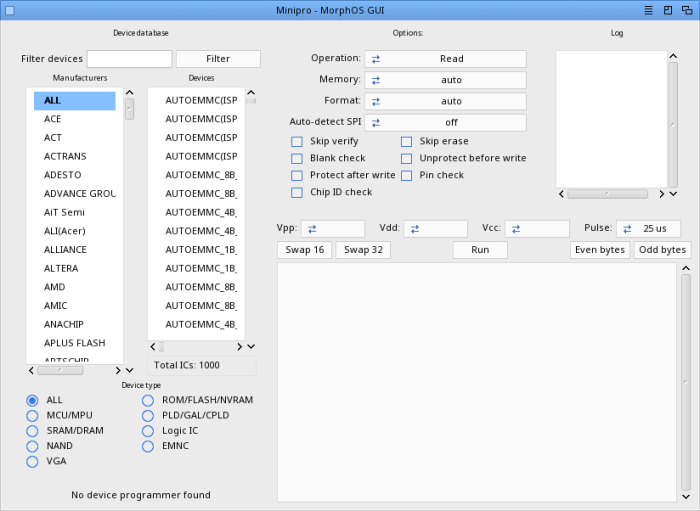Click the Manufacturers list scroll up arrow
The height and width of the screenshot is (511, 700).
point(129,92)
